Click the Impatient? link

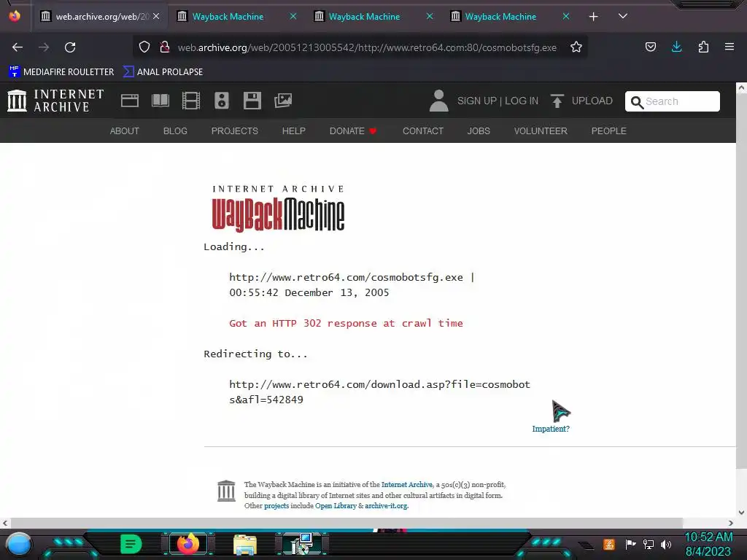[551, 429]
